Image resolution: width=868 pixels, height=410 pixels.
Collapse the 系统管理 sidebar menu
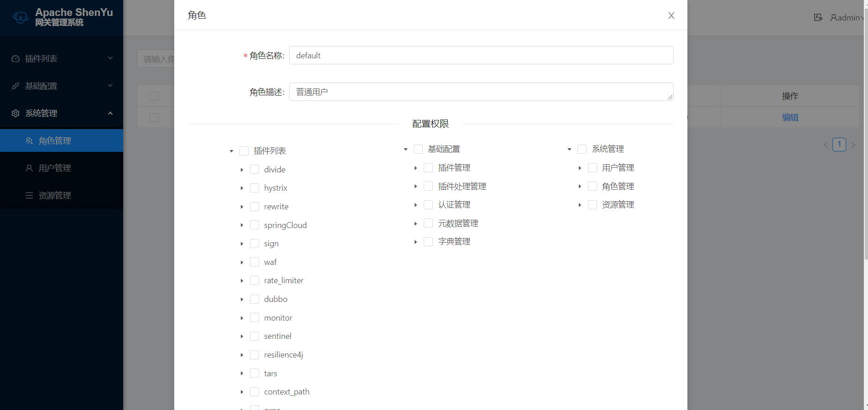click(x=110, y=114)
